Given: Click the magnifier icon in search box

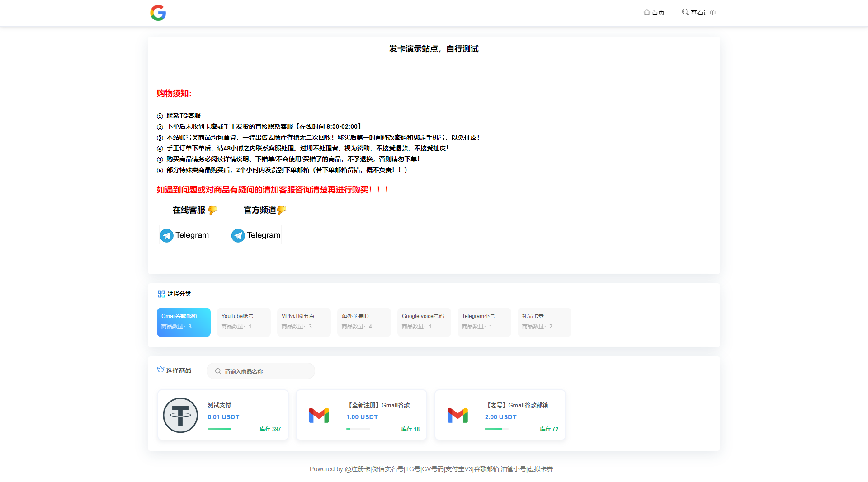Looking at the screenshot, I should click(x=218, y=371).
